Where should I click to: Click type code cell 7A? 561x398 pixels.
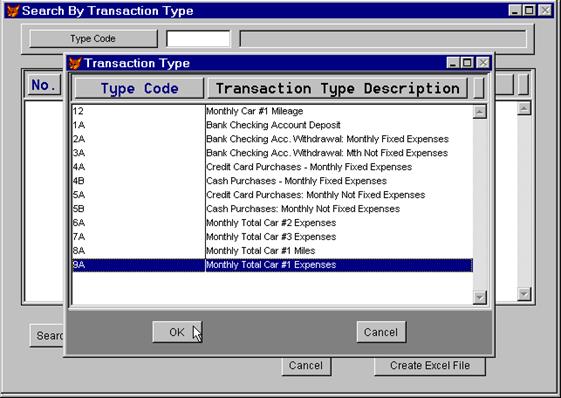(138, 237)
